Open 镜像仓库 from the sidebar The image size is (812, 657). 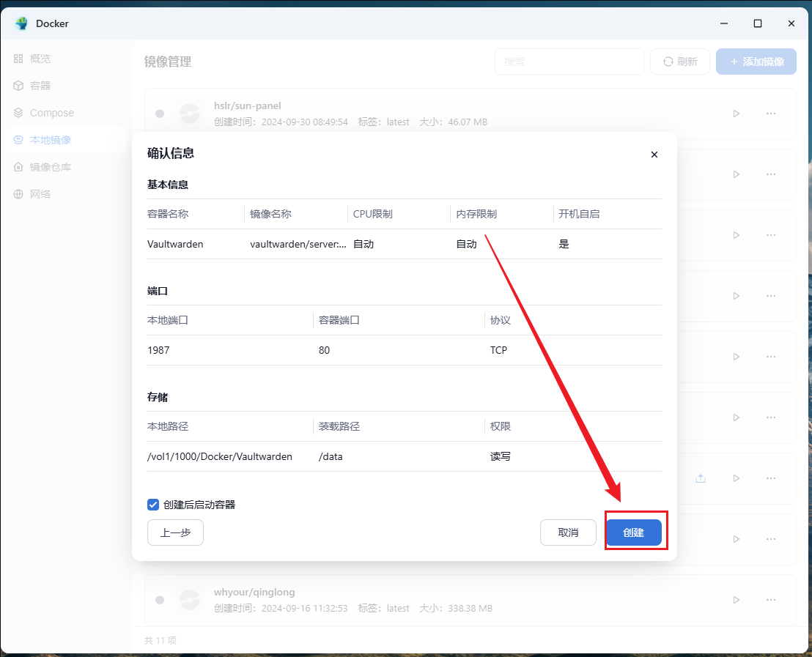click(x=50, y=167)
